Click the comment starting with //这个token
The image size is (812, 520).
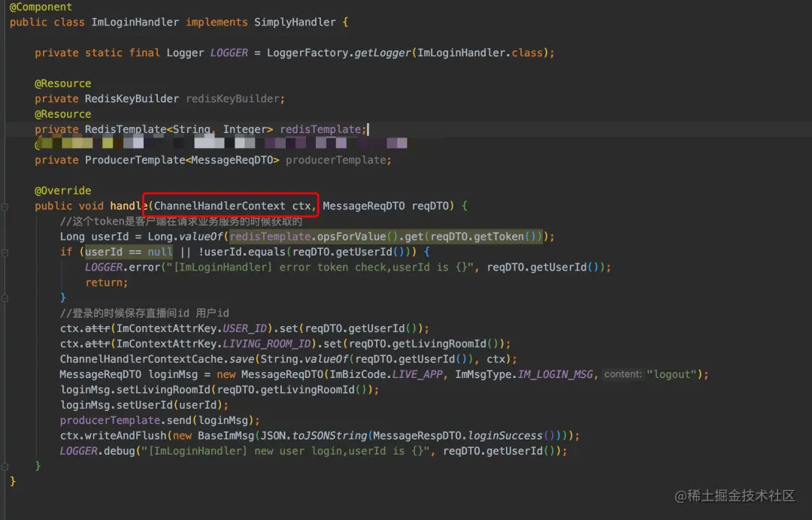pyautogui.click(x=180, y=222)
